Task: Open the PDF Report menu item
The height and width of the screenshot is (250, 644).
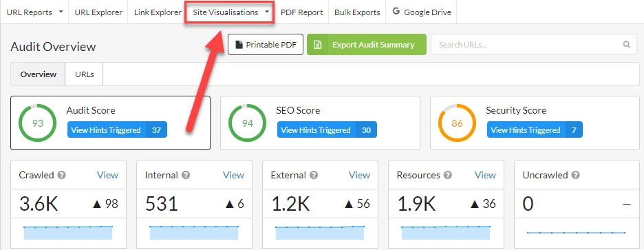Action: 302,12
